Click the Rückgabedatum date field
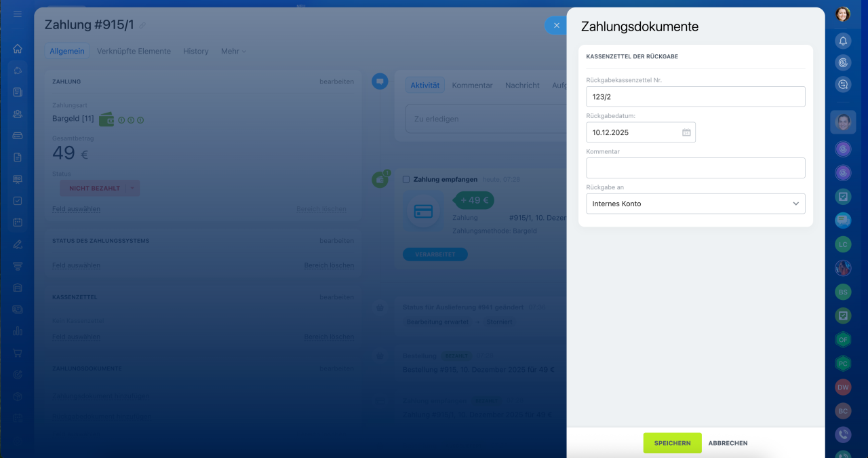 [641, 132]
